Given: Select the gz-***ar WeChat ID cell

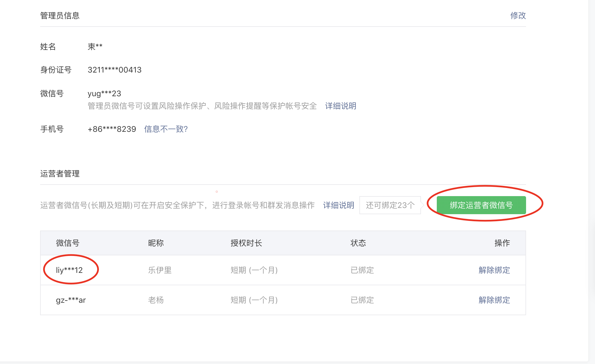Looking at the screenshot, I should click(x=71, y=300).
